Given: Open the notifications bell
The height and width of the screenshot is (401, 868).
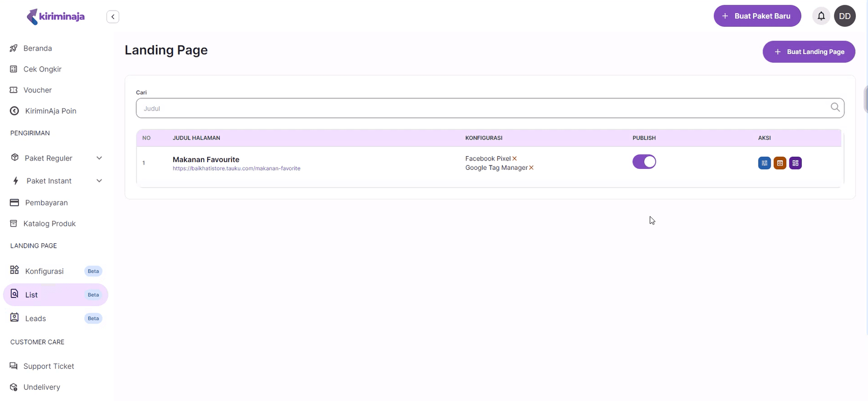Looking at the screenshot, I should click(821, 16).
